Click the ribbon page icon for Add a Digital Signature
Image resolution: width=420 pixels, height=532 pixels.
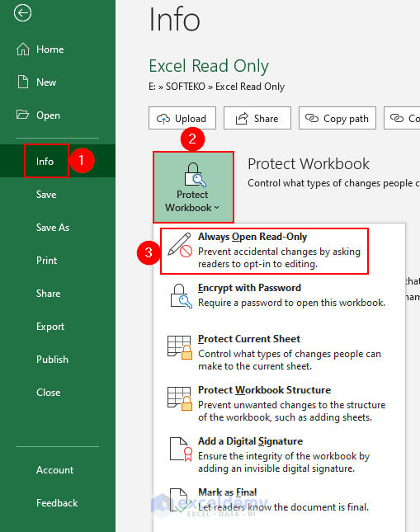[x=181, y=450]
